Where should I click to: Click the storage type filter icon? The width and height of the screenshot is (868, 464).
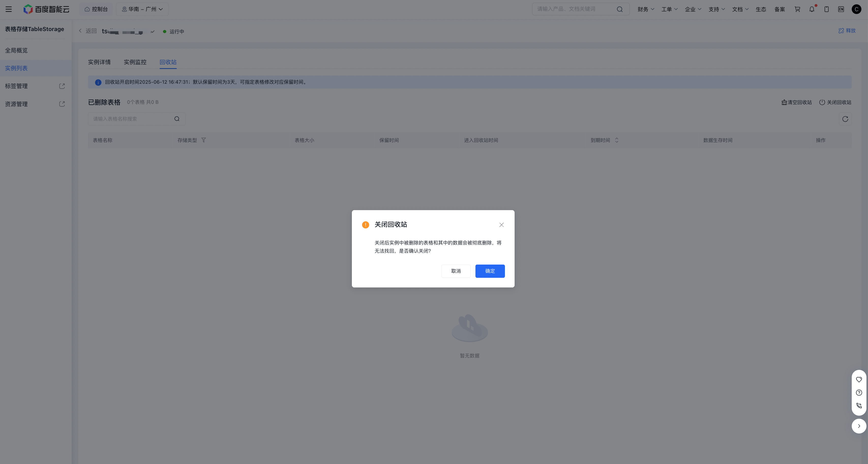point(203,140)
